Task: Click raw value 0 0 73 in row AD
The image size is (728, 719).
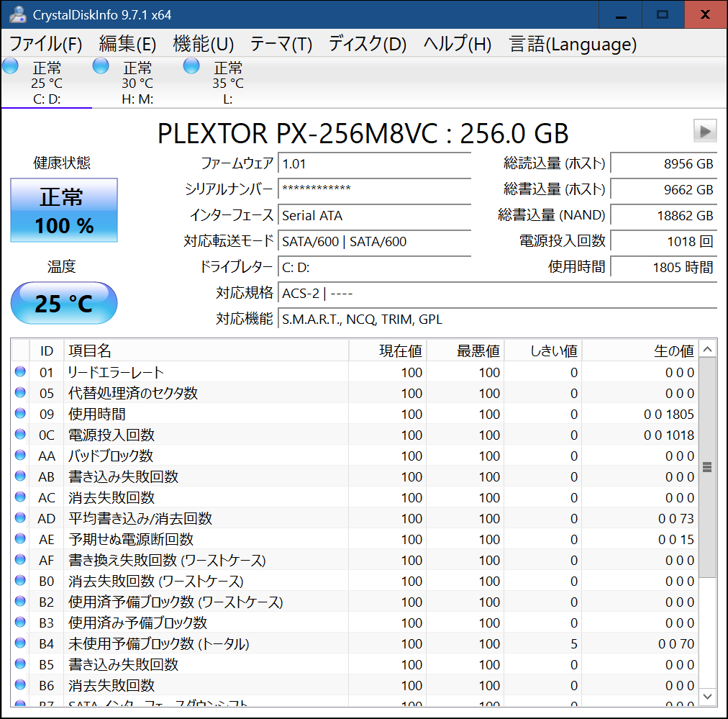Action: [676, 519]
